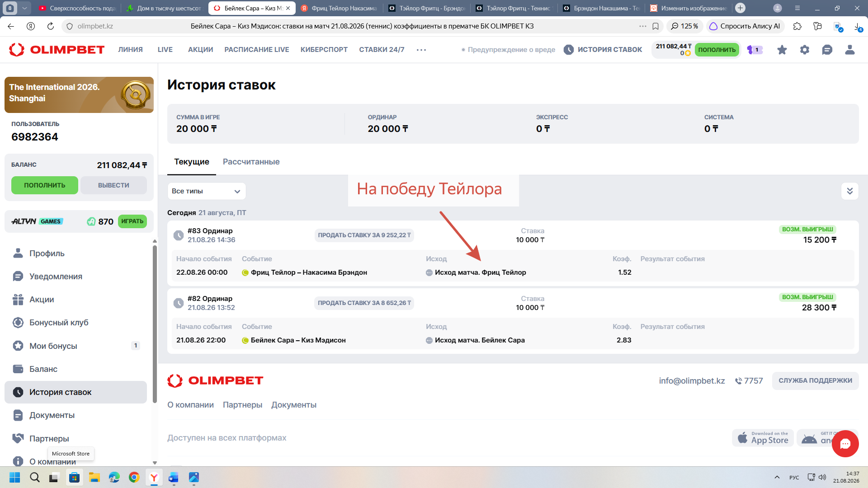Open info@olimpbet.kz email link
The image size is (868, 488).
tap(692, 381)
